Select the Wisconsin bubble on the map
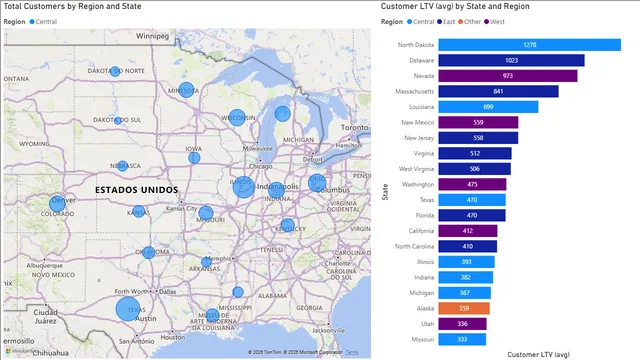This screenshot has width=640, height=360. pos(237,118)
